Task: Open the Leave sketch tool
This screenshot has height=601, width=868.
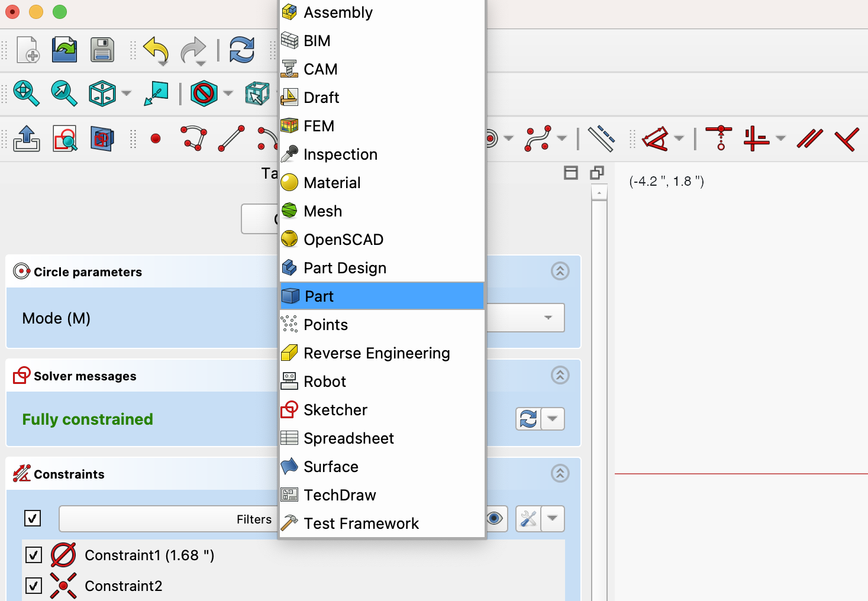Action: point(26,138)
